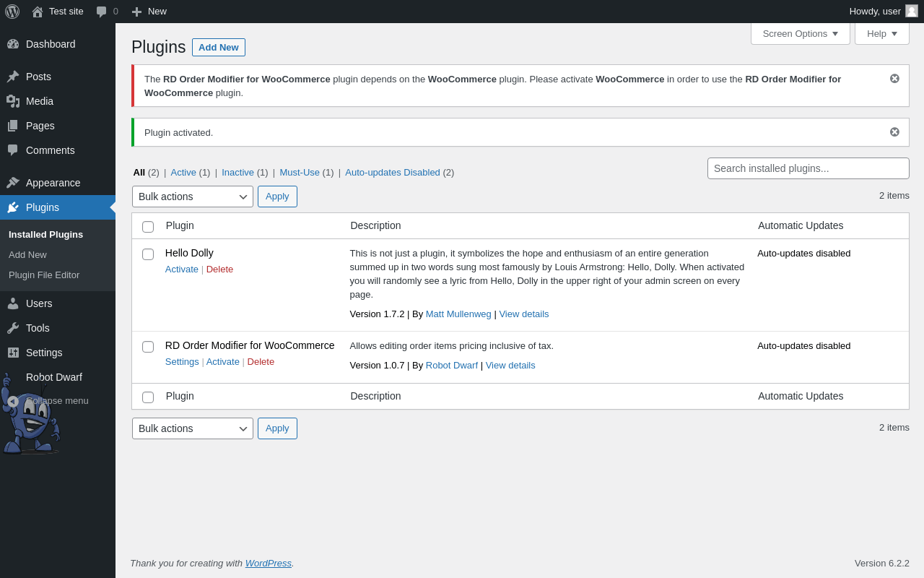The image size is (924, 578).
Task: Tick the Hello Dolly plugin checkbox
Action: coord(148,254)
